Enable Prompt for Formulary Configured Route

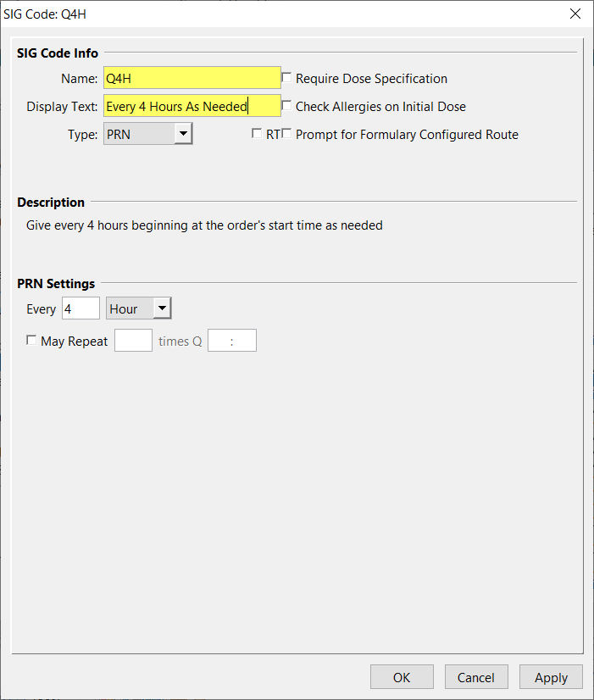click(x=286, y=134)
